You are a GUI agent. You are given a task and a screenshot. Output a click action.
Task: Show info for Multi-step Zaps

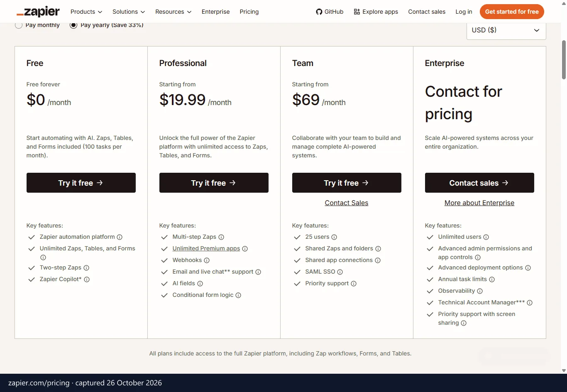click(221, 237)
